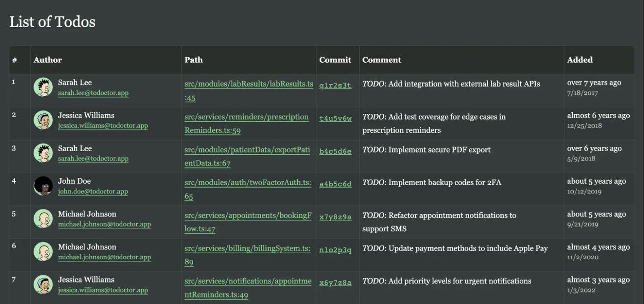The width and height of the screenshot is (644, 304).
Task: Click Sarah Lee's avatar in row 3
Action: point(43,153)
